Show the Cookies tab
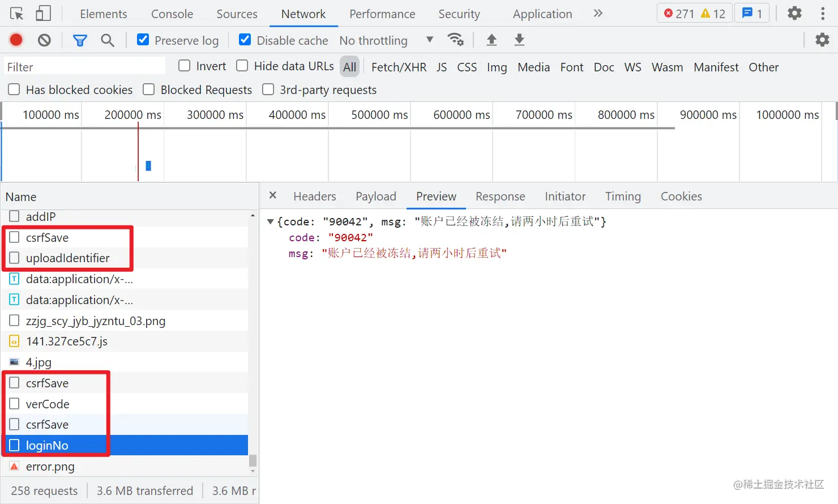Screen dimensions: 838x504 coord(681,197)
